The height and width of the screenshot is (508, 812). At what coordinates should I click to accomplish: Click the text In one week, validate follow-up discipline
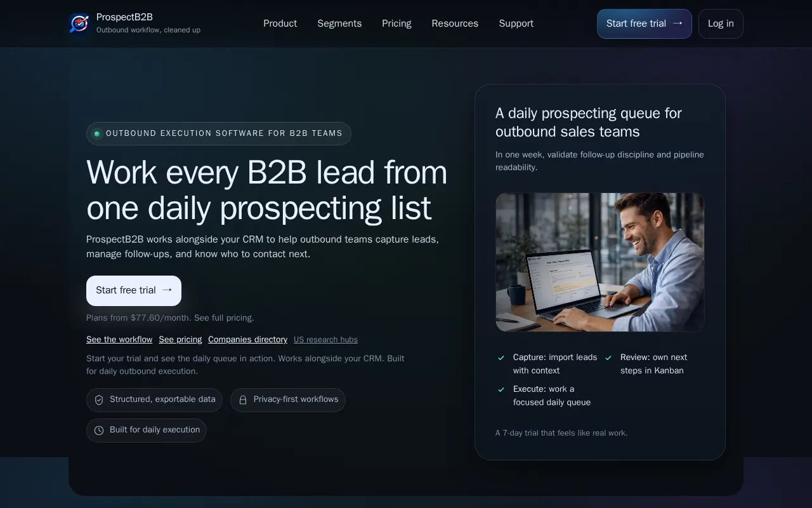click(599, 161)
